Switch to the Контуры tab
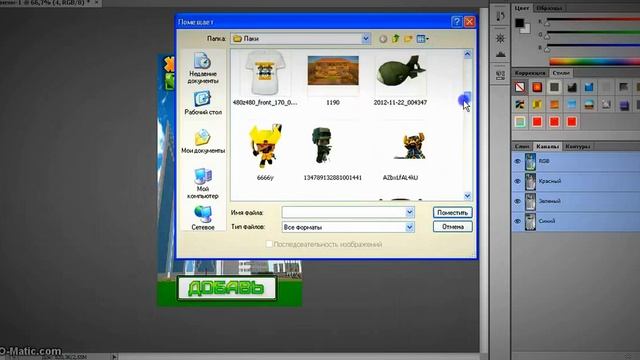 578,146
